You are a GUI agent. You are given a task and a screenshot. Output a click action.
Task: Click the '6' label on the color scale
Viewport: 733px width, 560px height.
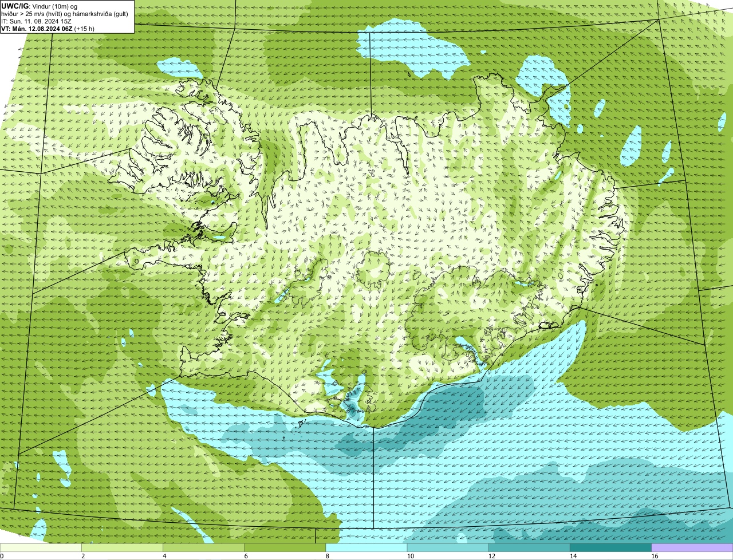(246, 556)
